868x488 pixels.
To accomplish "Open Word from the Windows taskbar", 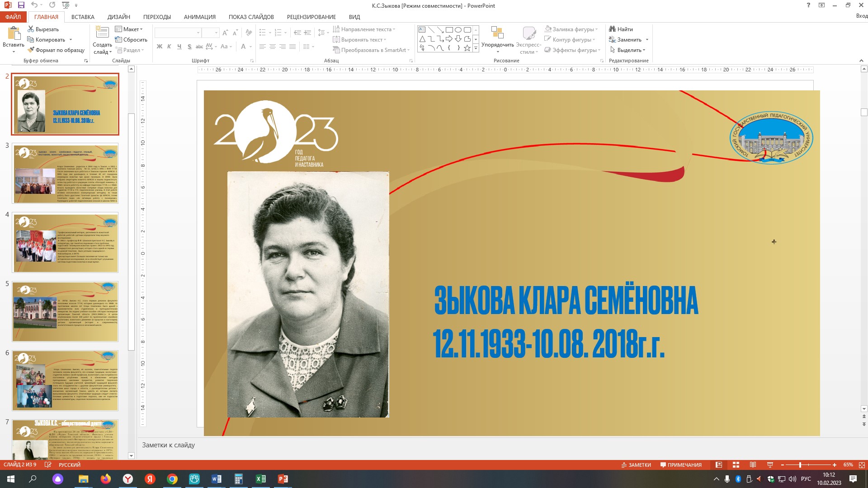I will point(216,479).
